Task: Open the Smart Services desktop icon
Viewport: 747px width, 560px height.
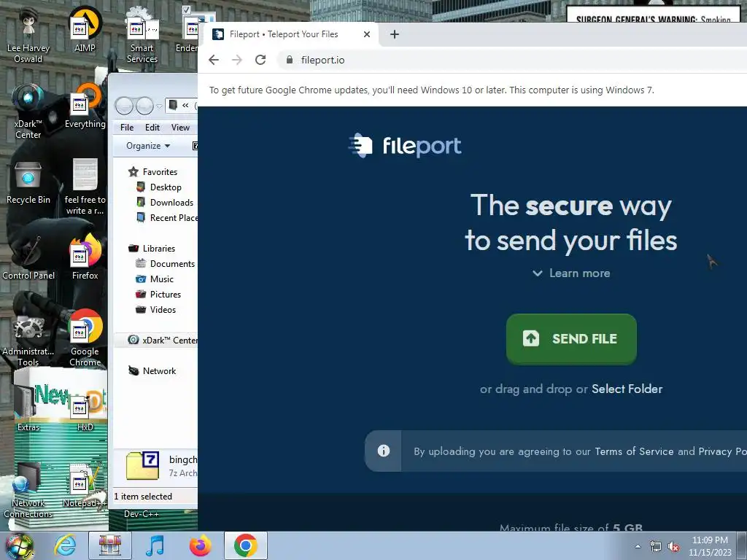Action: 142,36
